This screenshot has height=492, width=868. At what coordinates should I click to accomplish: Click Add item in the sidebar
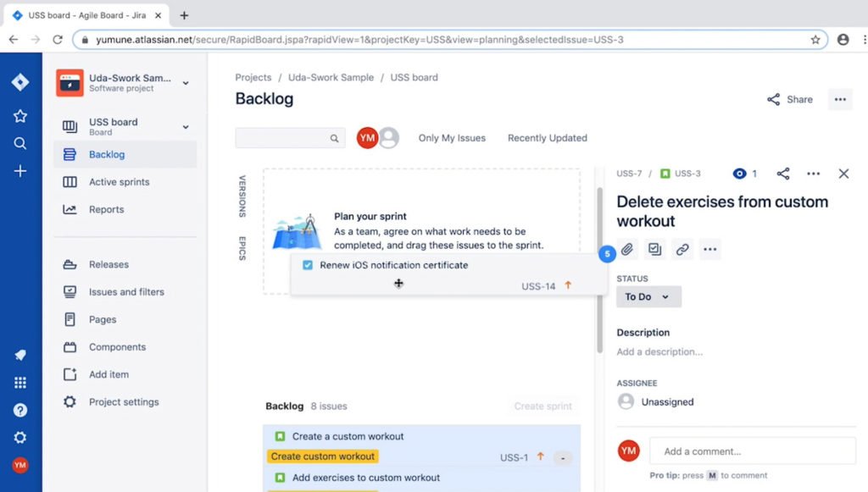pyautogui.click(x=125, y=375)
